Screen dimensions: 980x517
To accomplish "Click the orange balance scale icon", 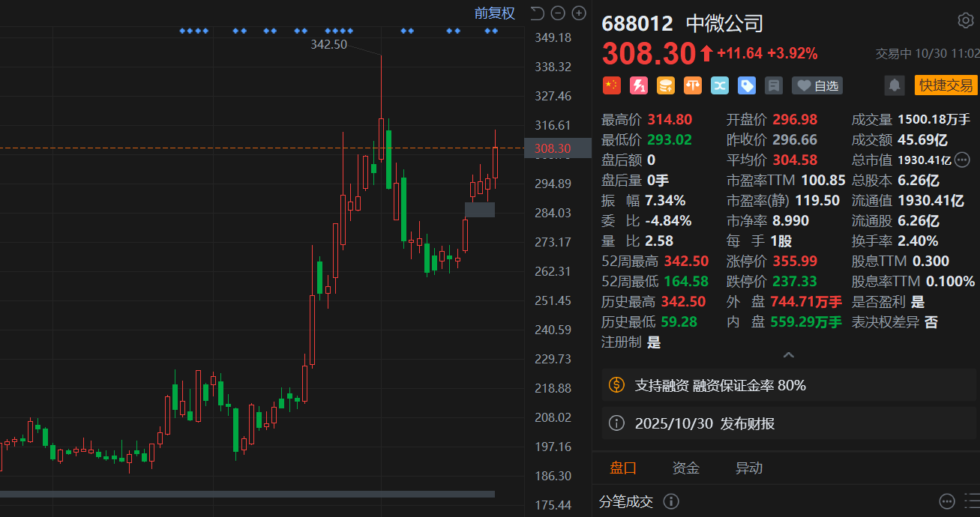I will [693, 85].
